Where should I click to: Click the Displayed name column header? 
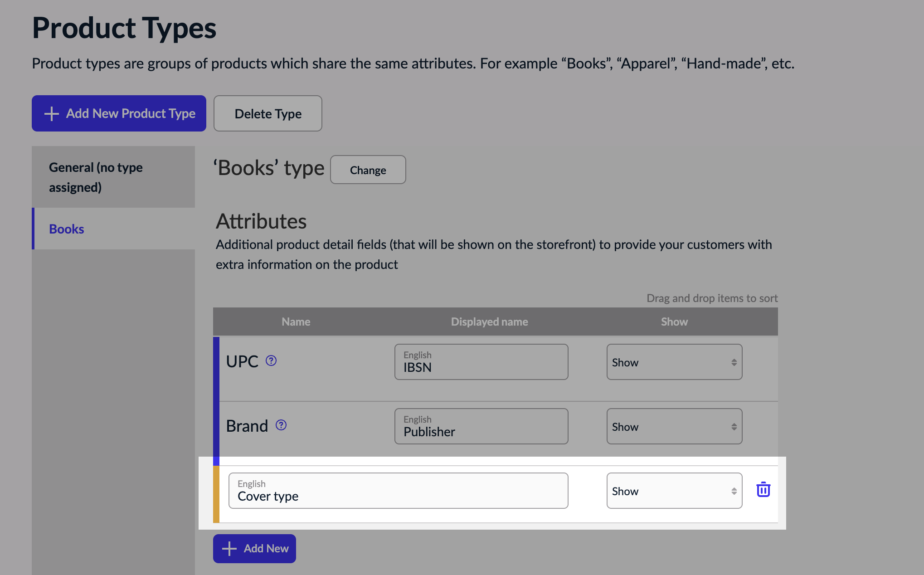point(489,322)
